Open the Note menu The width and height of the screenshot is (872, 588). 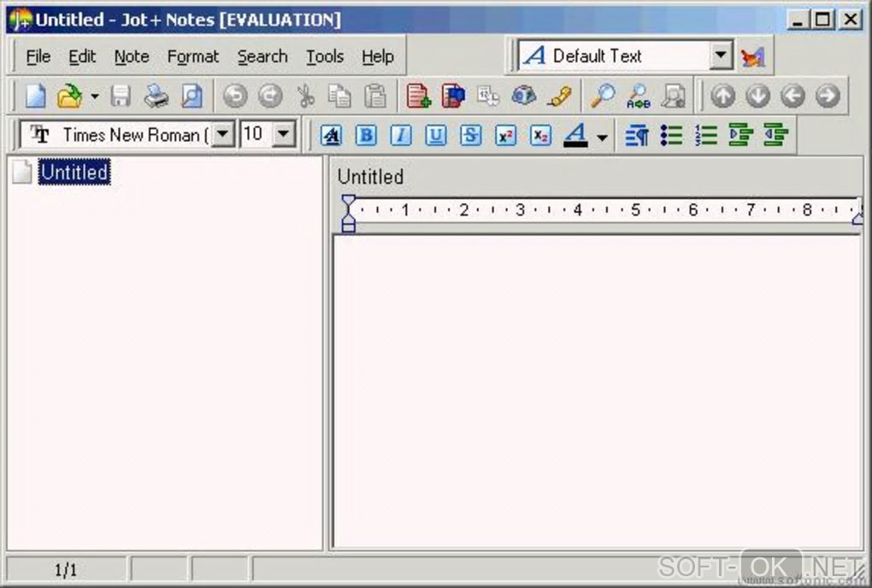[132, 56]
